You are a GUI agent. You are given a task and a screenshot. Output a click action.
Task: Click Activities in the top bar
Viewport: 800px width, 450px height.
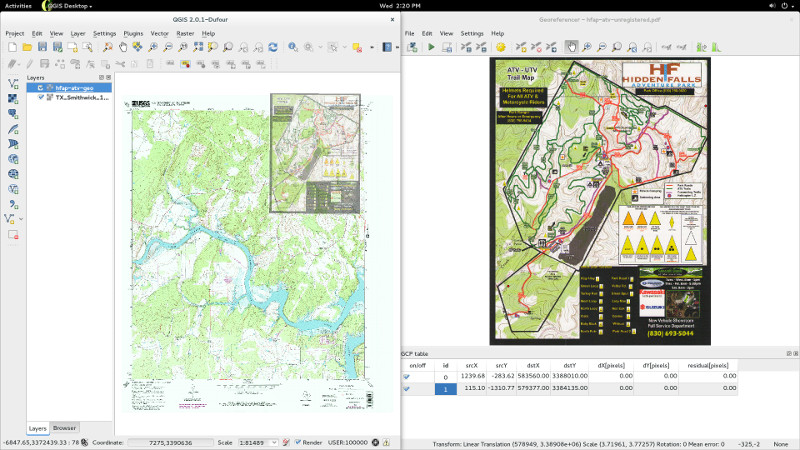coord(18,6)
